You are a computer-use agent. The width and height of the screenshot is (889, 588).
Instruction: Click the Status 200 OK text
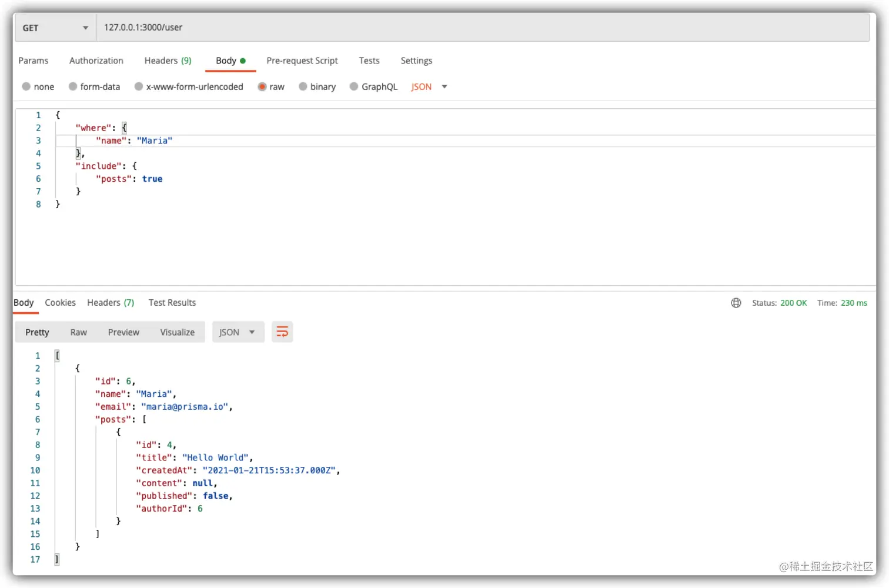tap(780, 303)
